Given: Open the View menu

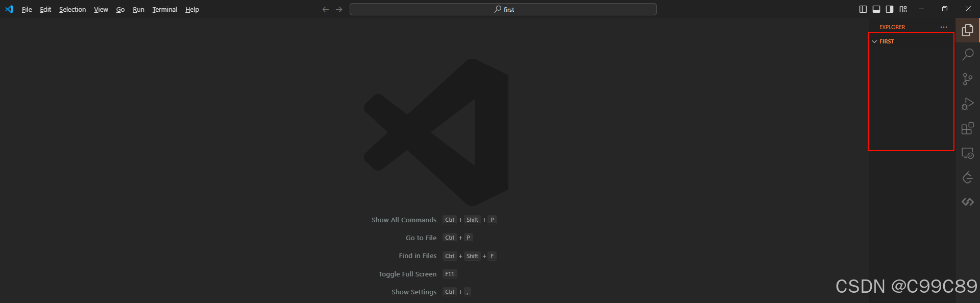Looking at the screenshot, I should click(x=101, y=9).
